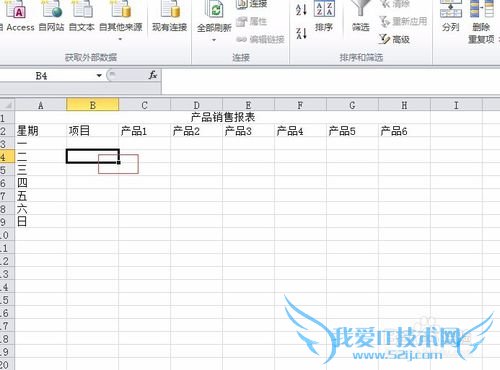Toggle the 筛选 filter funnel
The image size is (500, 370).
361,16
